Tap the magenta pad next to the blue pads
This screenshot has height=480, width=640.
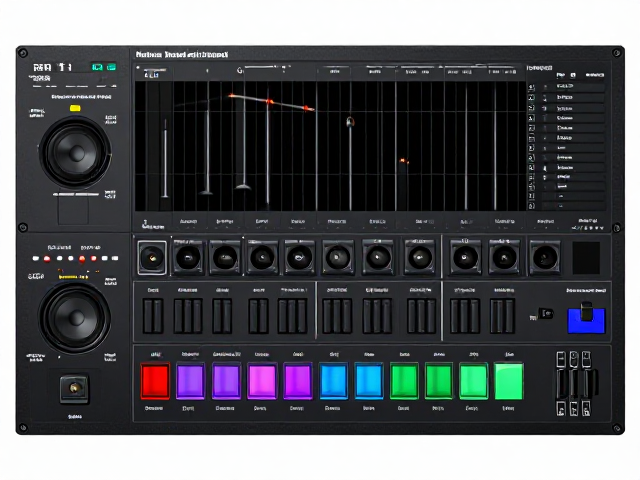pyautogui.click(x=298, y=381)
